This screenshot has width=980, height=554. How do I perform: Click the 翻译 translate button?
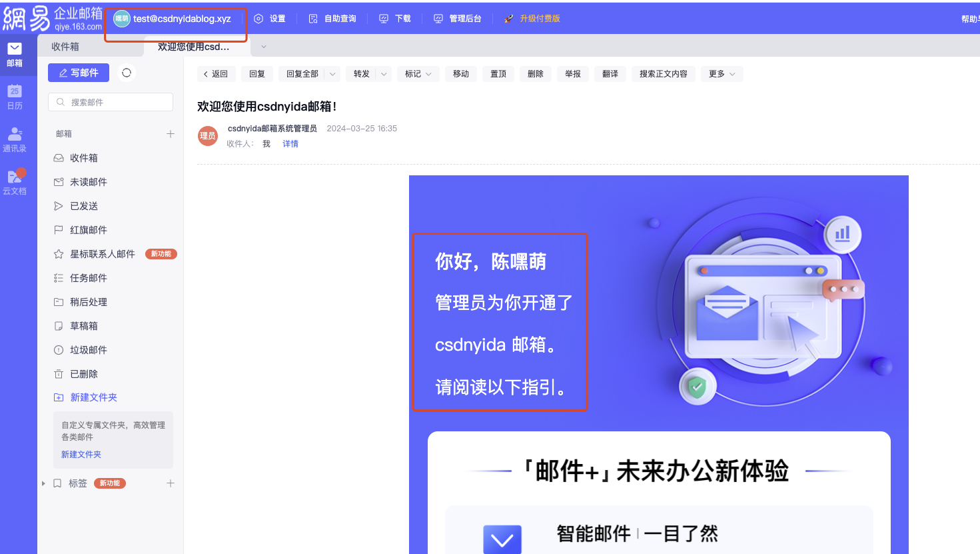click(610, 74)
